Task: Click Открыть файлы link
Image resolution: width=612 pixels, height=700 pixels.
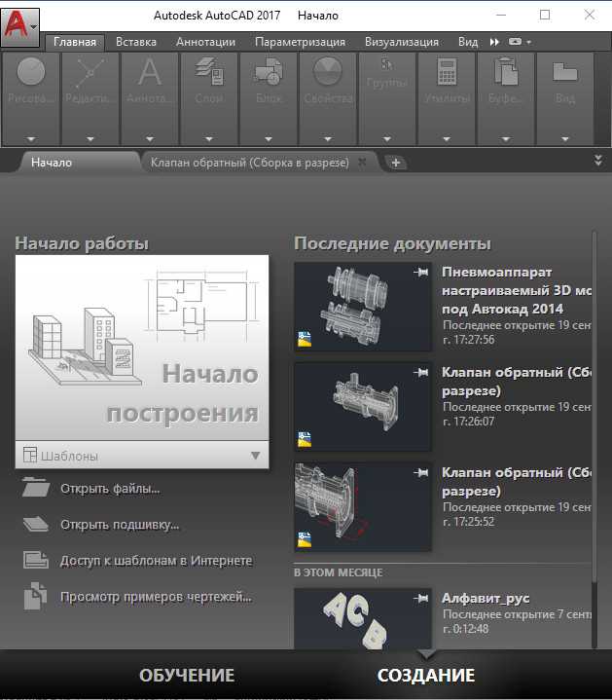Action: 110,489
